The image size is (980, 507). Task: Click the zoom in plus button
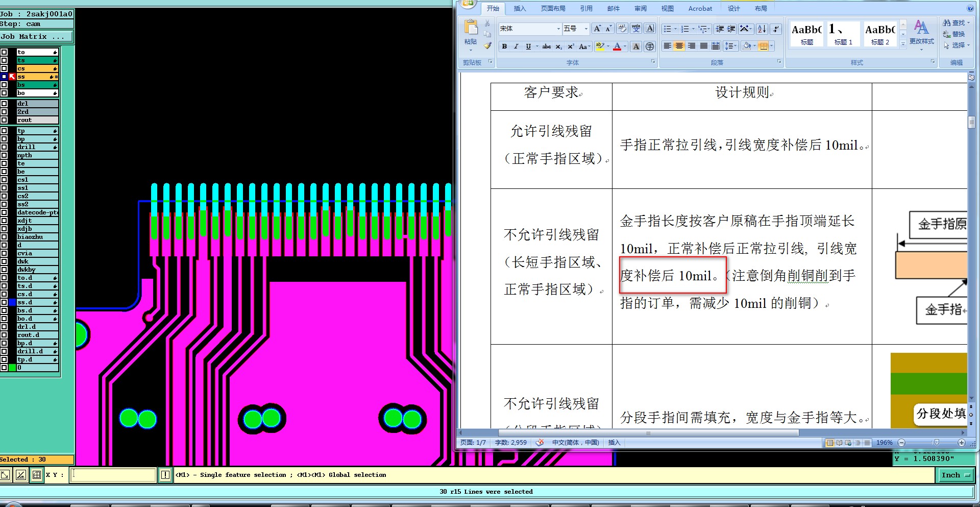coord(962,443)
